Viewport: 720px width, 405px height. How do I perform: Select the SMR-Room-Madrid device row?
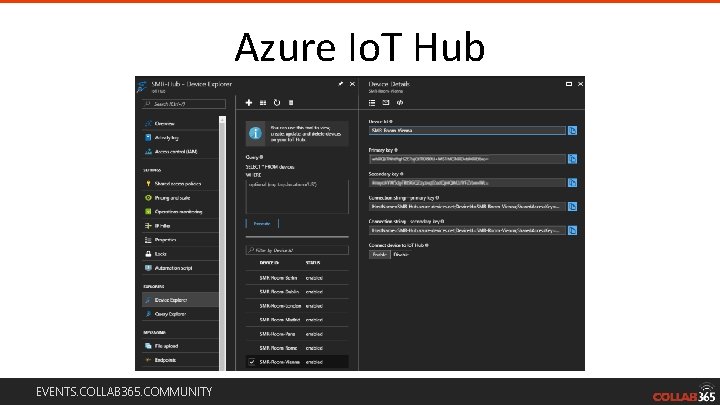click(297, 320)
